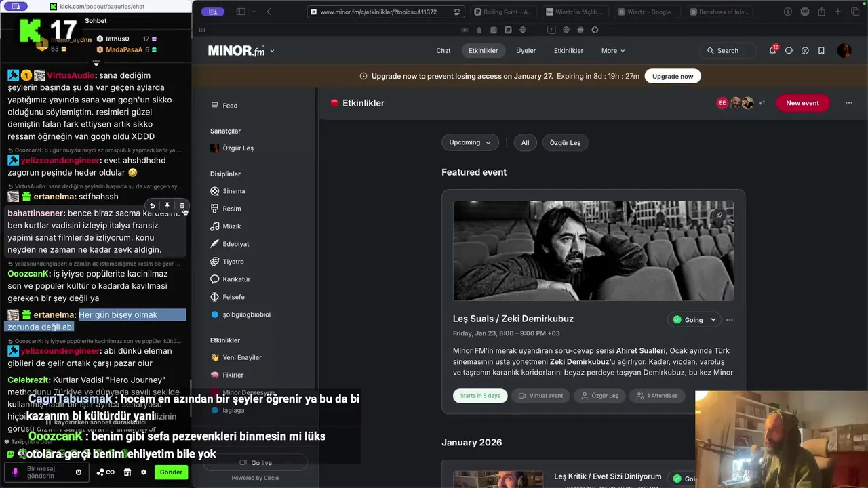Pin icon on featured event image
Viewport: 868px width, 488px height.
(x=719, y=216)
